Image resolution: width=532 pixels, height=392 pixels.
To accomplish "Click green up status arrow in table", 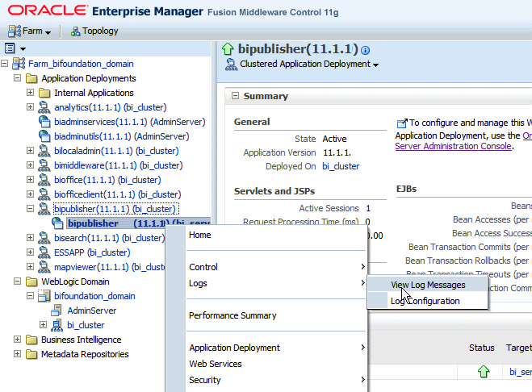I will 484,372.
